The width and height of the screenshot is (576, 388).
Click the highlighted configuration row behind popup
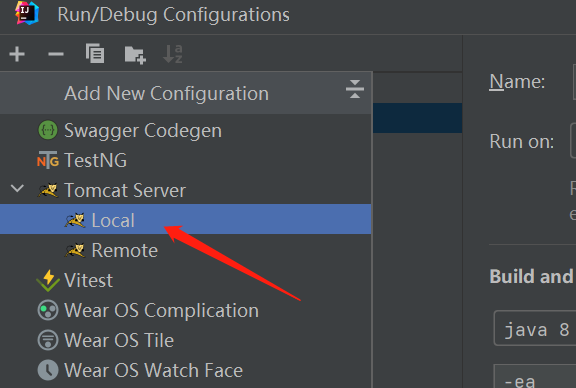click(x=418, y=118)
